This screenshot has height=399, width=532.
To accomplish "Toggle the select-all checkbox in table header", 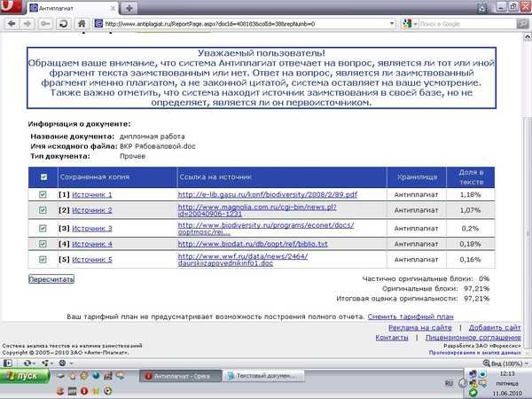I will [x=43, y=176].
